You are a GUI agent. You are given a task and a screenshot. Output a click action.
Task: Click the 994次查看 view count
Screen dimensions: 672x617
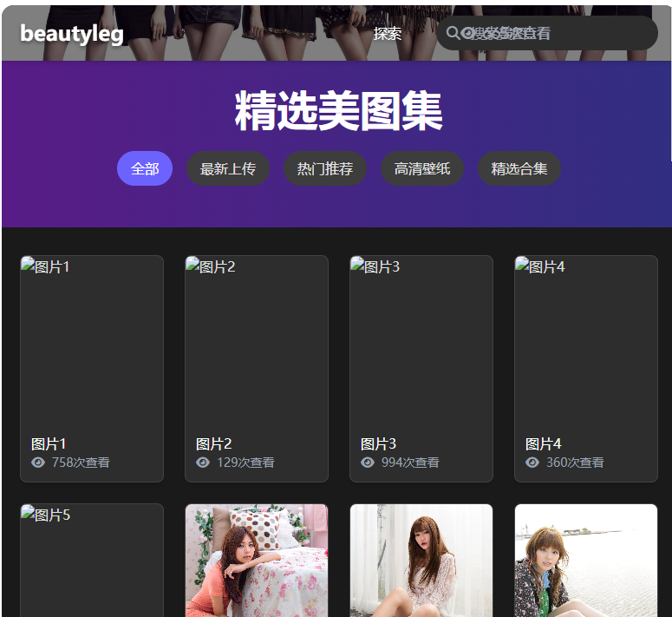pyautogui.click(x=410, y=463)
